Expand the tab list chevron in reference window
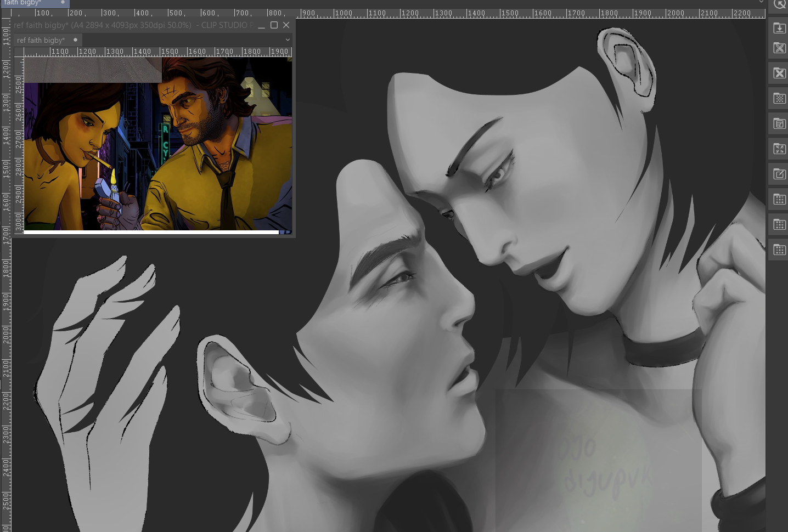Viewport: 788px width, 532px height. click(x=288, y=40)
